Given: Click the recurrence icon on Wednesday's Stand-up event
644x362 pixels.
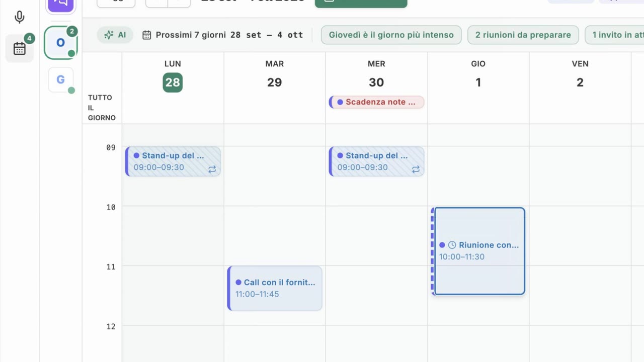Looking at the screenshot, I should pos(416,169).
